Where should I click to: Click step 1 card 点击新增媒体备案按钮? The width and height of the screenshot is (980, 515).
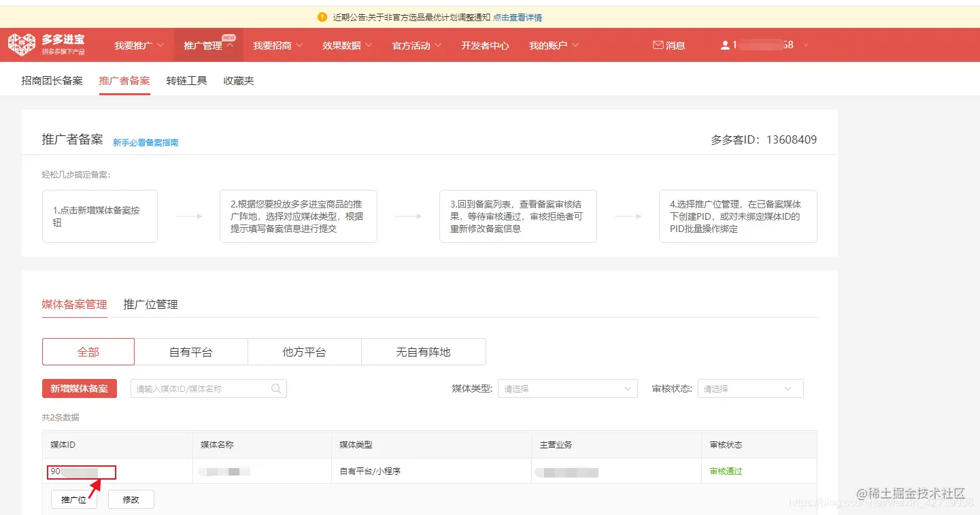(100, 216)
